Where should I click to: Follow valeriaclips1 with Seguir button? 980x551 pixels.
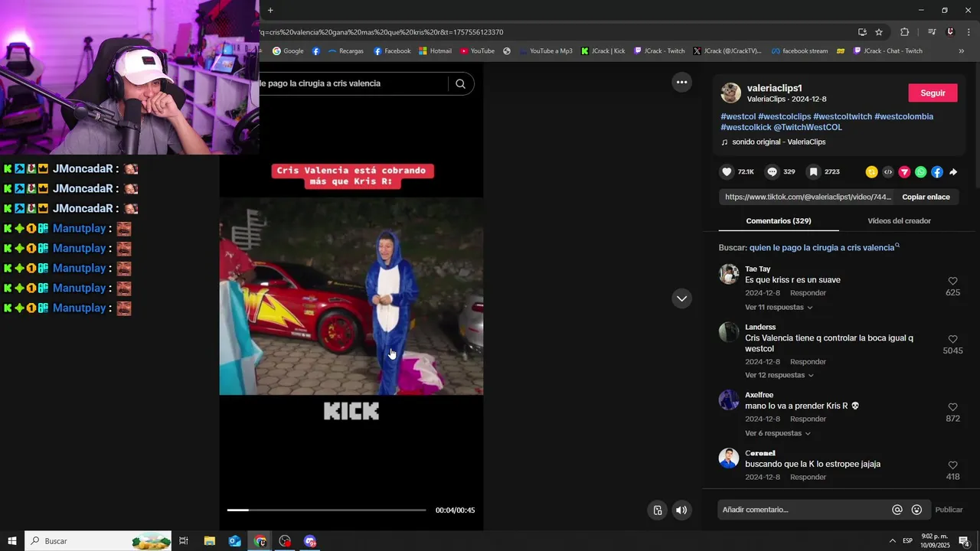pyautogui.click(x=933, y=93)
